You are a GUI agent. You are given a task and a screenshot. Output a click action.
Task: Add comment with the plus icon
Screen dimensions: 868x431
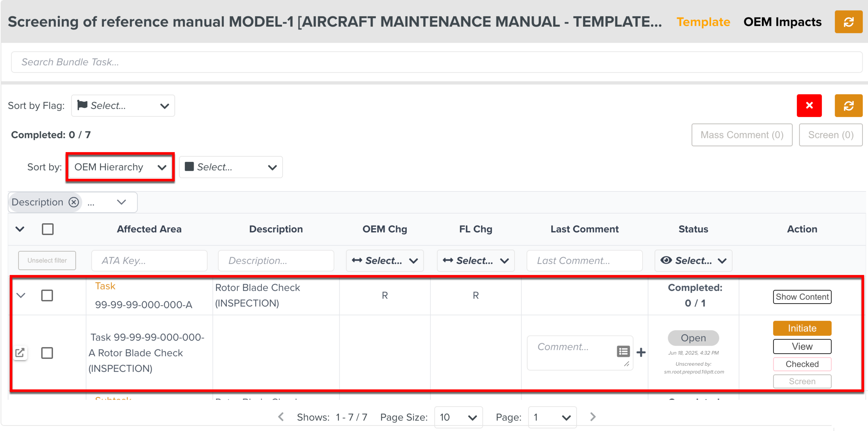click(x=641, y=353)
